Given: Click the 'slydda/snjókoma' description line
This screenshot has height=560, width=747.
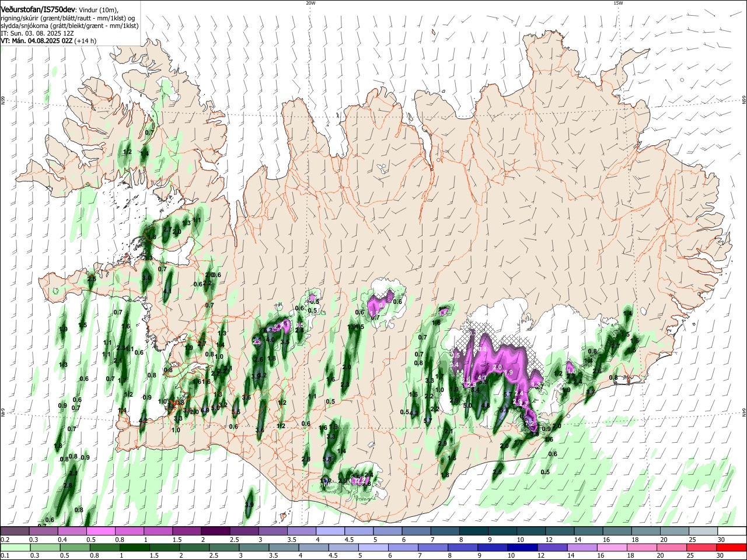Looking at the screenshot, I should [x=69, y=26].
